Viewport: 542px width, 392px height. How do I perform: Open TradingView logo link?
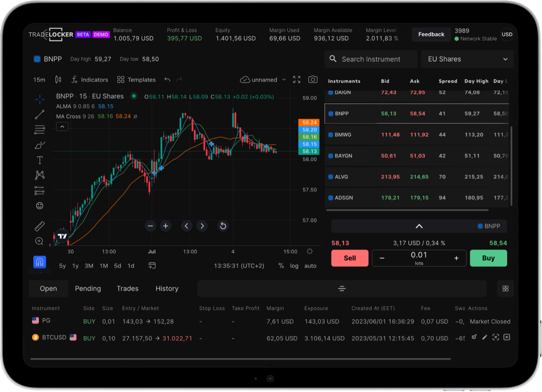pyautogui.click(x=62, y=236)
